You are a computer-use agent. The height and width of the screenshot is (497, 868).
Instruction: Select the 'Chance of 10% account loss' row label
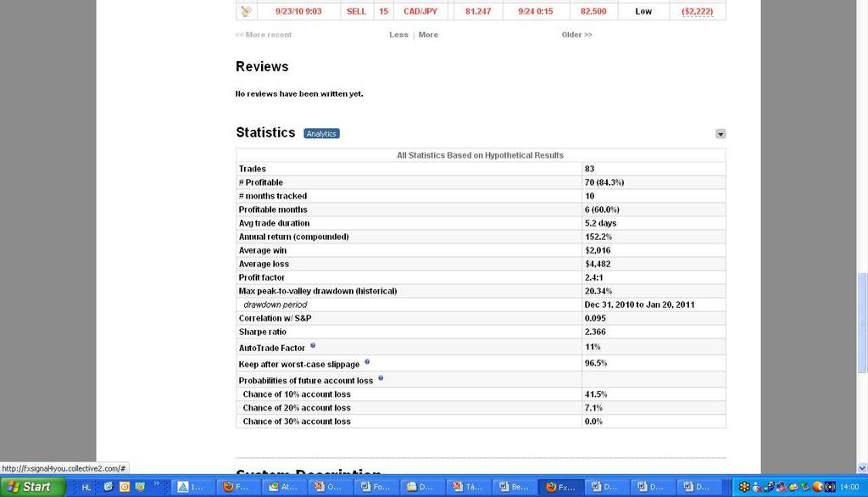(297, 394)
